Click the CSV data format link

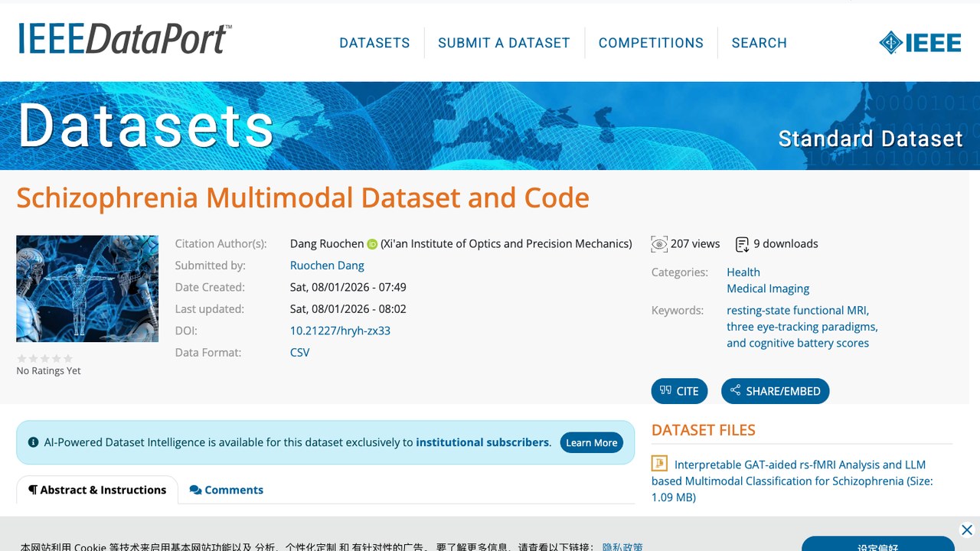coord(299,353)
